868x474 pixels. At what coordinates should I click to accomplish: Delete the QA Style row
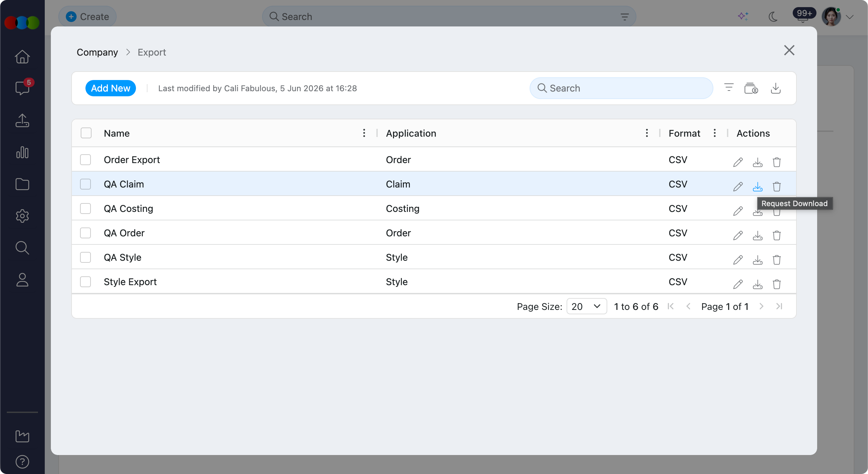(777, 260)
